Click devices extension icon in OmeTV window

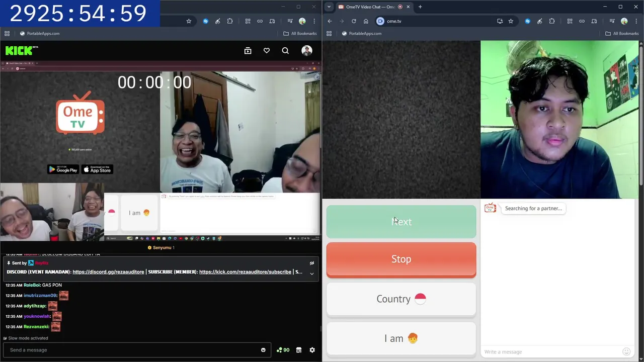click(594, 21)
